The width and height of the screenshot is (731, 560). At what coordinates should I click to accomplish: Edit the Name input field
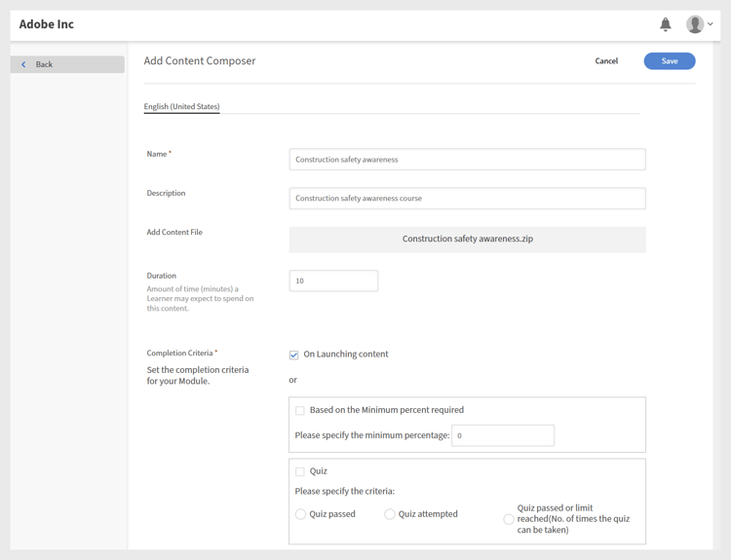pyautogui.click(x=467, y=160)
